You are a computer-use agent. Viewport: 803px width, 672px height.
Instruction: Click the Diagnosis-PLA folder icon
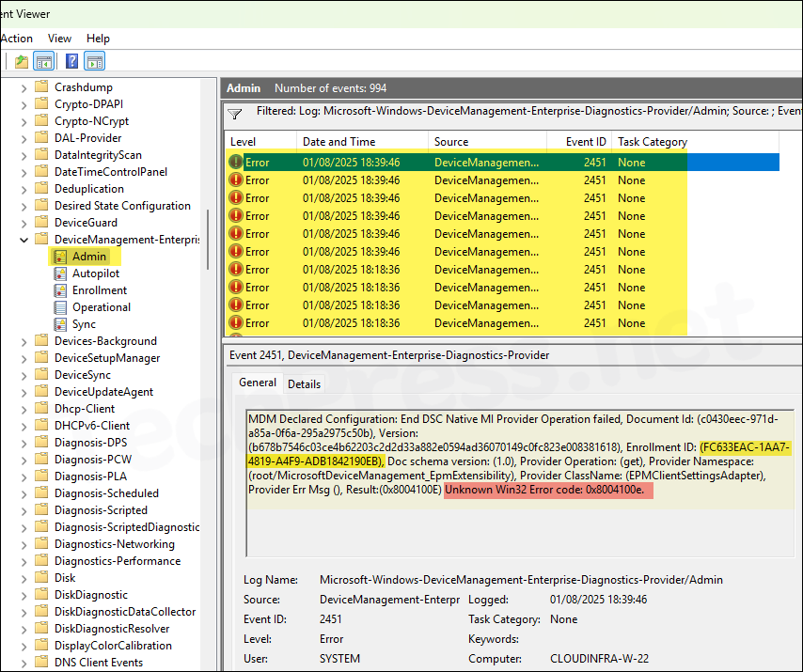coord(41,476)
